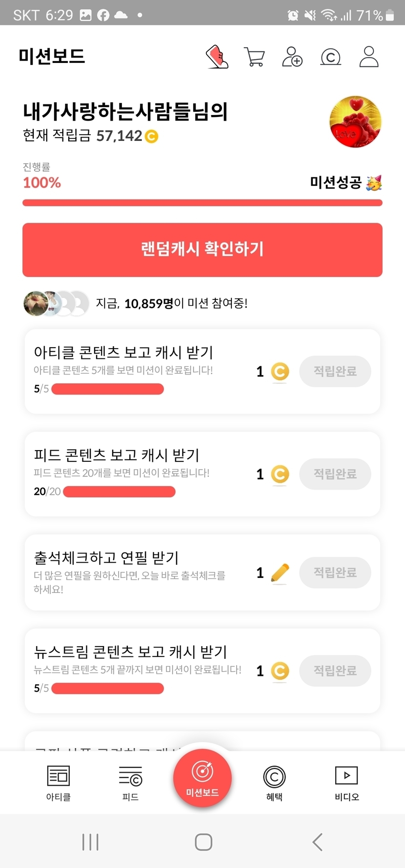Tap the gold coin beside 57,142
Image resolution: width=405 pixels, height=868 pixels.
tap(152, 136)
